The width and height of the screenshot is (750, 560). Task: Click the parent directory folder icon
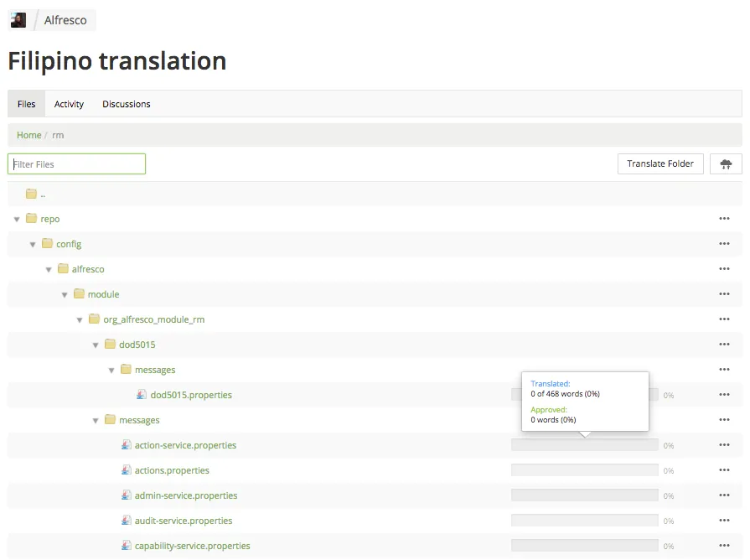(x=32, y=194)
